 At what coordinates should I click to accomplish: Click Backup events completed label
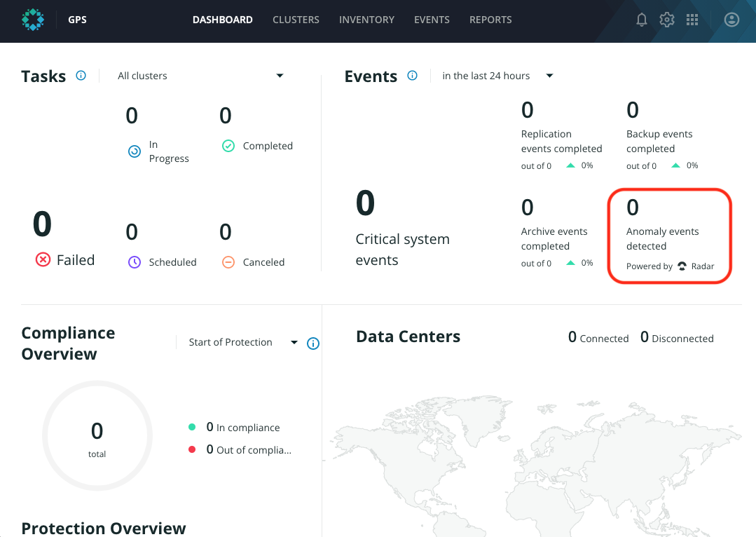(x=659, y=142)
